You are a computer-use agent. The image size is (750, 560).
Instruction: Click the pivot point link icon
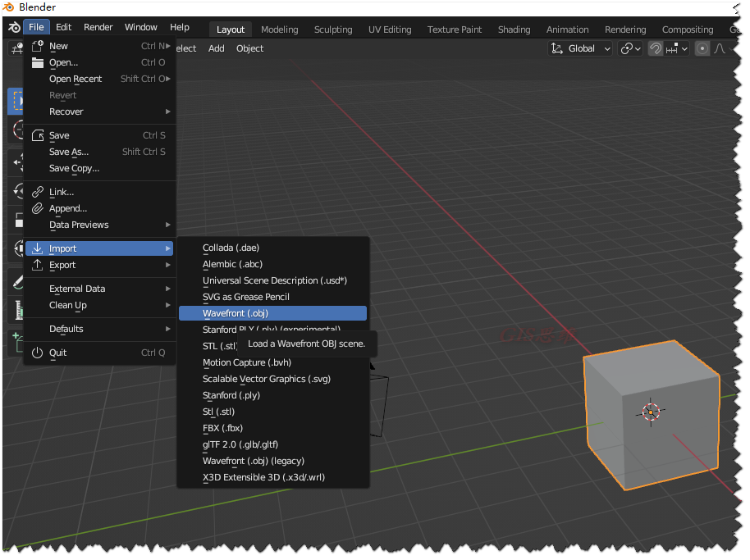click(626, 48)
